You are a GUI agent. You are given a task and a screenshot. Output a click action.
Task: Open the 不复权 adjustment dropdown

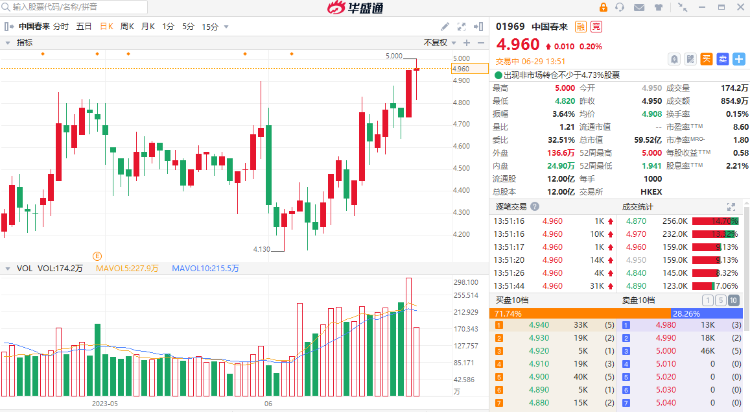[440, 43]
